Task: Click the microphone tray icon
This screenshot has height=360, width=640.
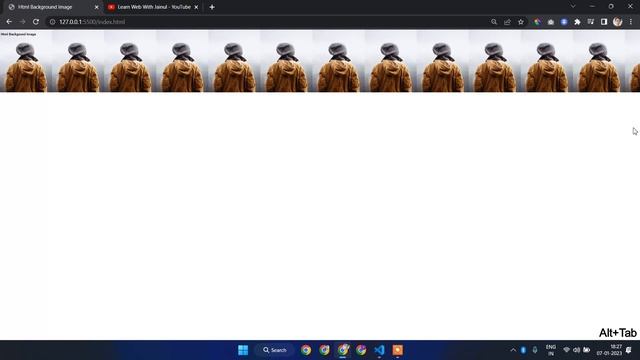Action: pos(535,350)
